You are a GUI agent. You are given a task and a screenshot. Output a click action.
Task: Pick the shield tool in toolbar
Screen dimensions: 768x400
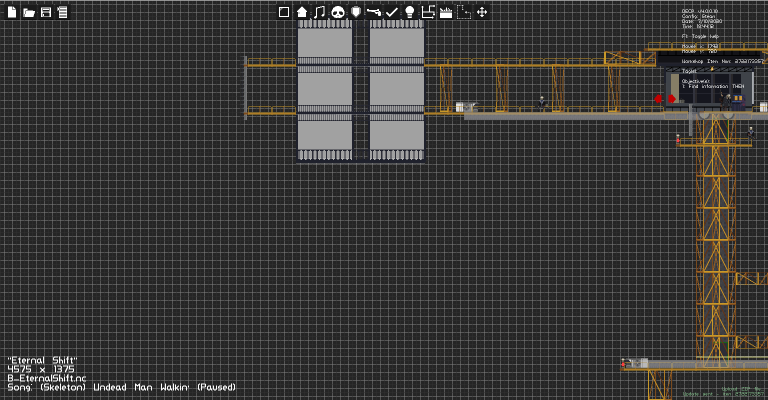point(356,12)
